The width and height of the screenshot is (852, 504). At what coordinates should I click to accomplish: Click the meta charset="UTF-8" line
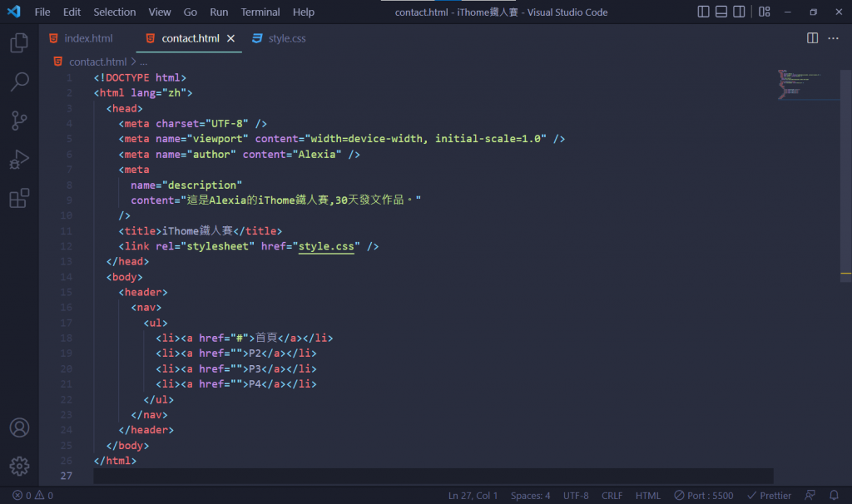[193, 124]
